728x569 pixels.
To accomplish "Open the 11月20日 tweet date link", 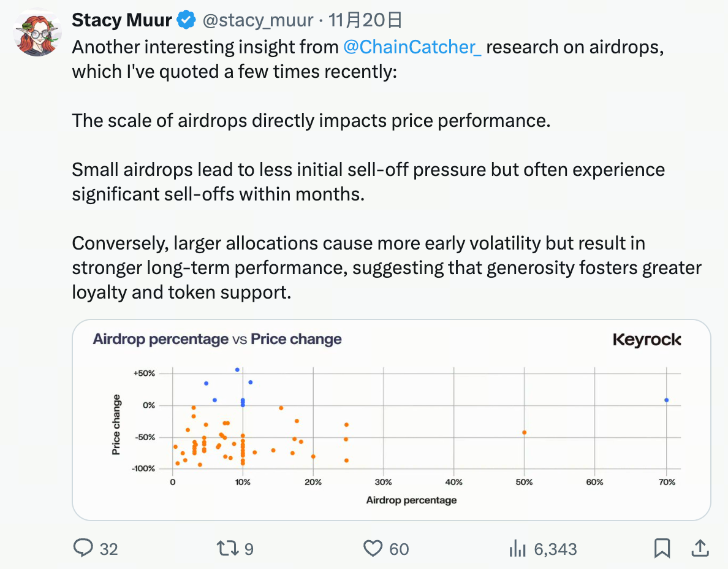I will [x=365, y=20].
